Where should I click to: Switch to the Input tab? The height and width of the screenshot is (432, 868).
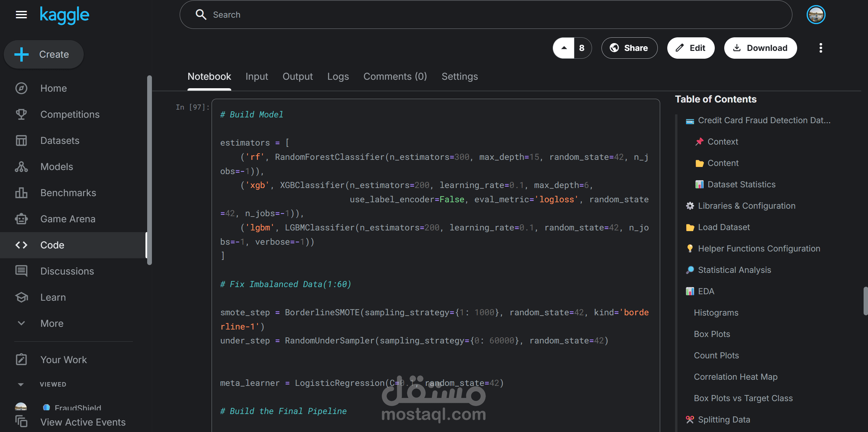[x=256, y=76]
